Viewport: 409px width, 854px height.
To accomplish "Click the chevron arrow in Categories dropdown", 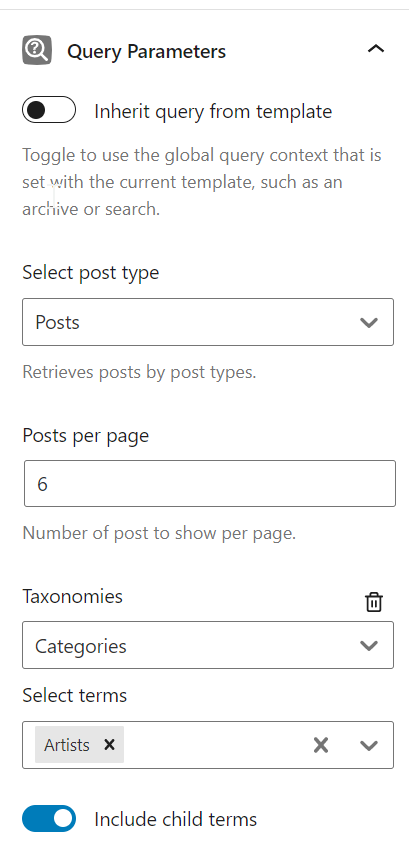I will 369,646.
